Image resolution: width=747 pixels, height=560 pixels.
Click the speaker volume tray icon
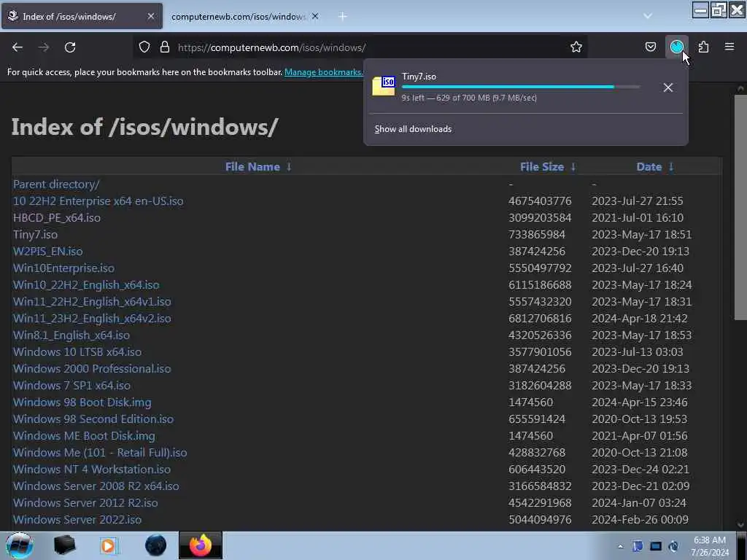pyautogui.click(x=673, y=546)
